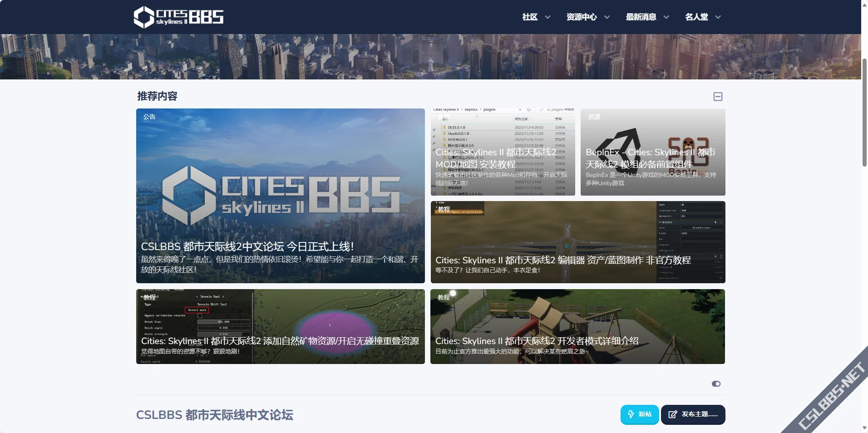Click the 开发者模式详细介绍 title text
The width and height of the screenshot is (868, 433).
[x=537, y=341]
